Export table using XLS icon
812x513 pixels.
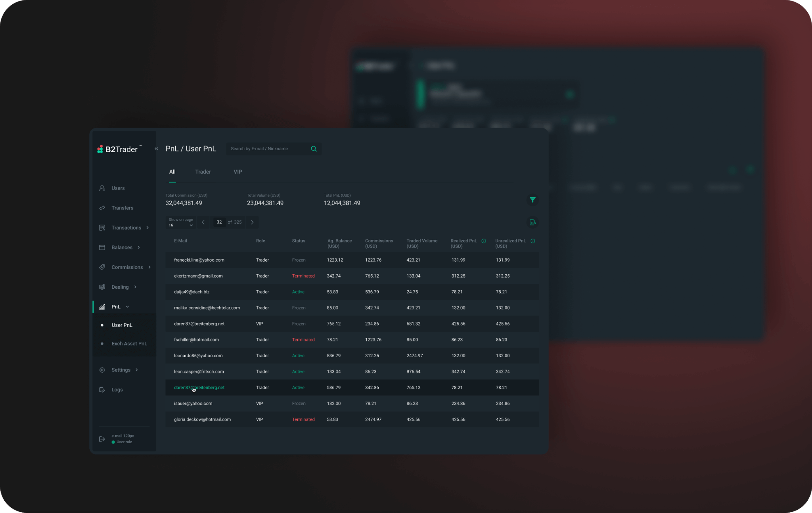532,222
